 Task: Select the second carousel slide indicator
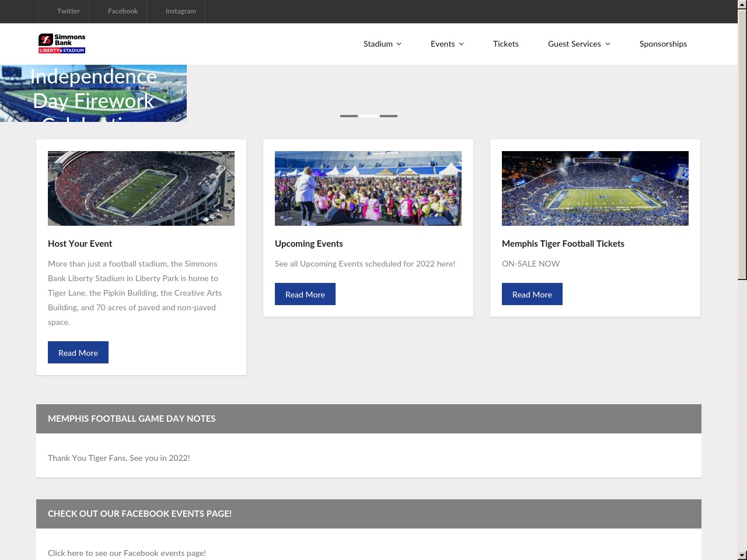(x=369, y=116)
